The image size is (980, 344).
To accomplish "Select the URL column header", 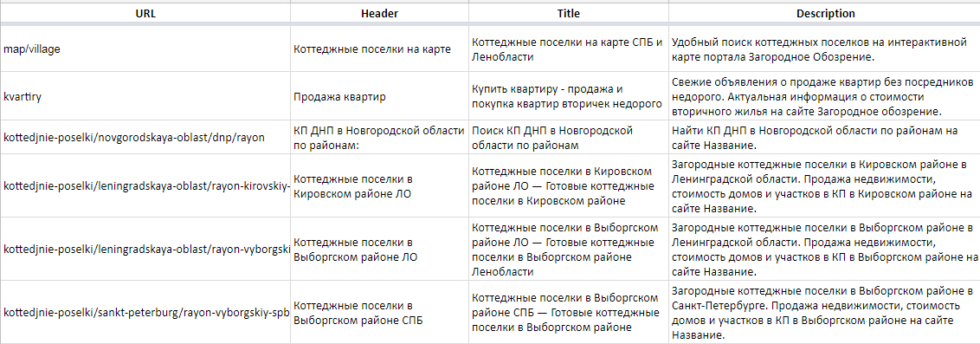I will pyautogui.click(x=145, y=13).
